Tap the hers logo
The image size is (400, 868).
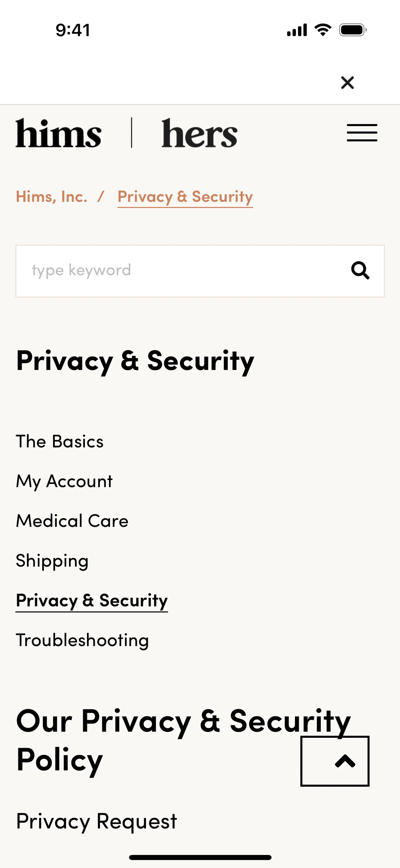click(199, 133)
